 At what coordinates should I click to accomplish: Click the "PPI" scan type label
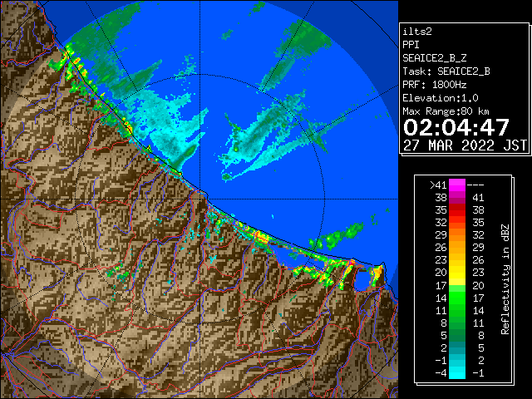click(411, 45)
